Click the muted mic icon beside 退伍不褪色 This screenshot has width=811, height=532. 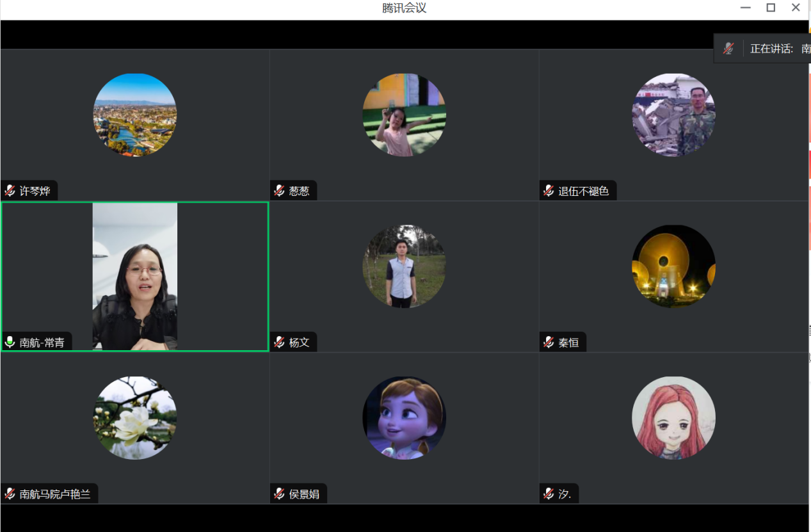click(x=549, y=191)
